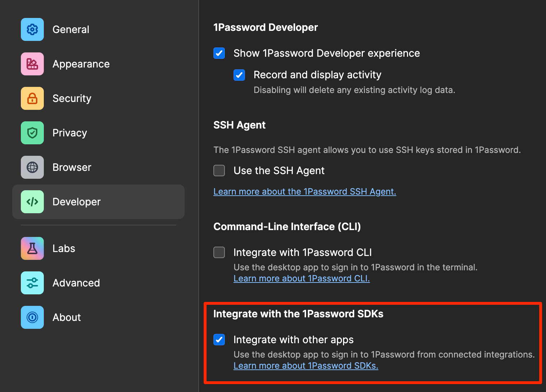The width and height of the screenshot is (546, 392).
Task: Click the Advanced sliders icon
Action: [32, 283]
